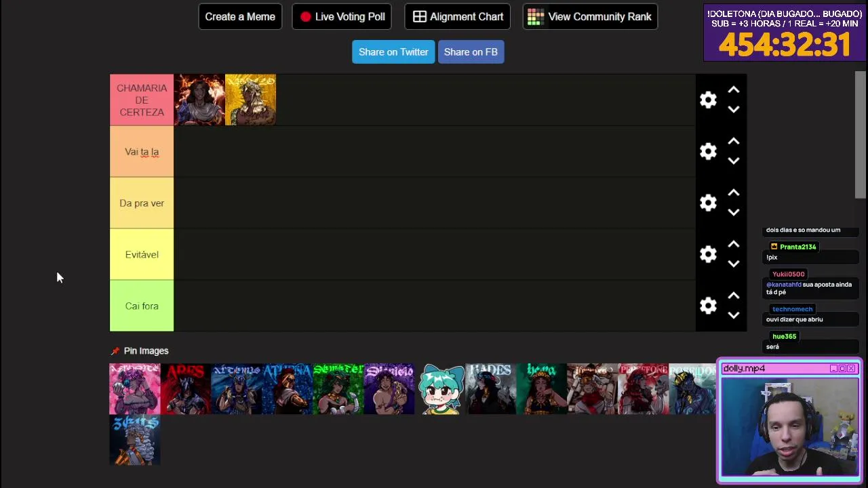Viewport: 868px width, 488px height.
Task: Move Da pra ver tier up
Action: (733, 192)
